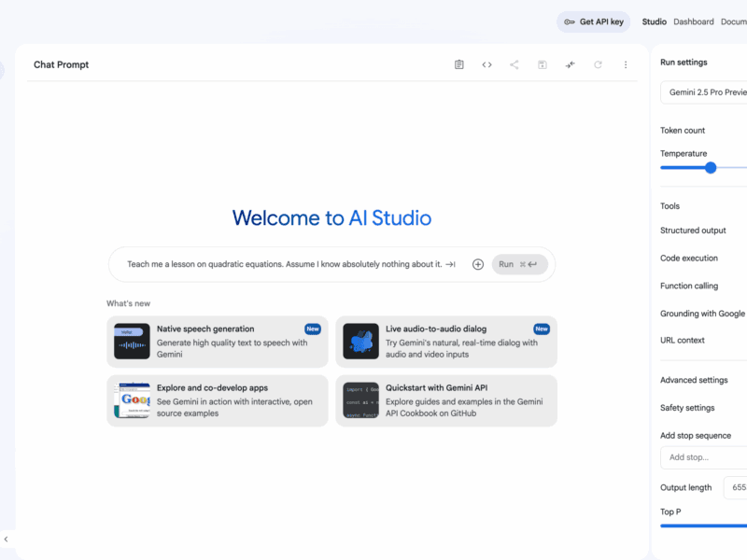
Task: Click the Get code angle brackets icon
Action: 486,64
